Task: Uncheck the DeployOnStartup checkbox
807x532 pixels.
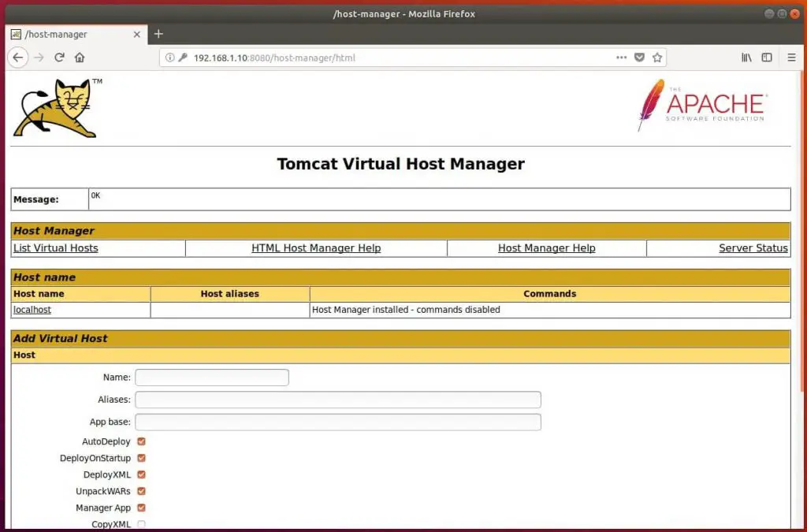Action: tap(142, 458)
